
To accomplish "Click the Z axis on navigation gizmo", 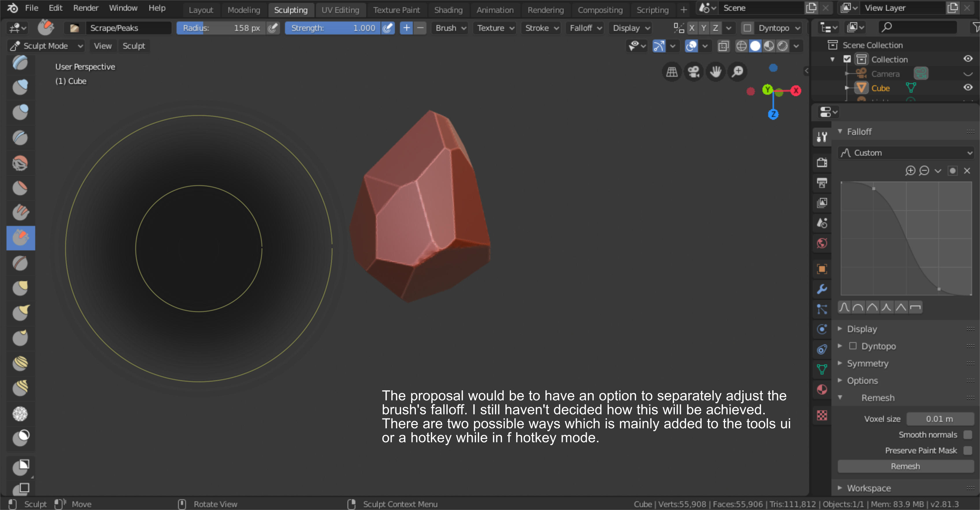I will [773, 114].
